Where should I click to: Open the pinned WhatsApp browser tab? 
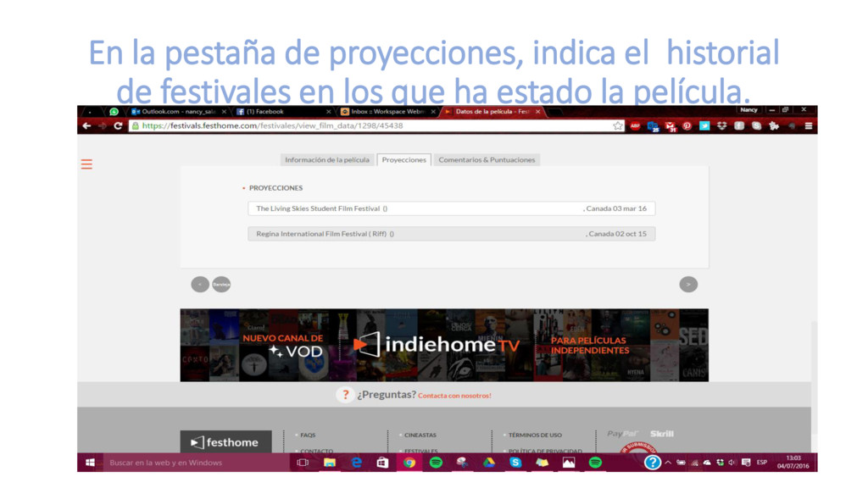coord(114,112)
